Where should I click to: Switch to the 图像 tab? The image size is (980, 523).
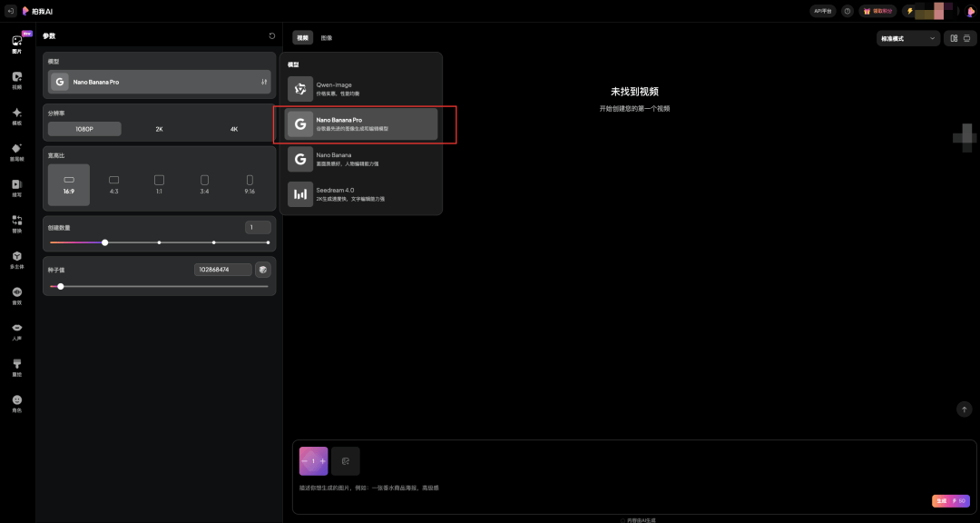(x=327, y=38)
